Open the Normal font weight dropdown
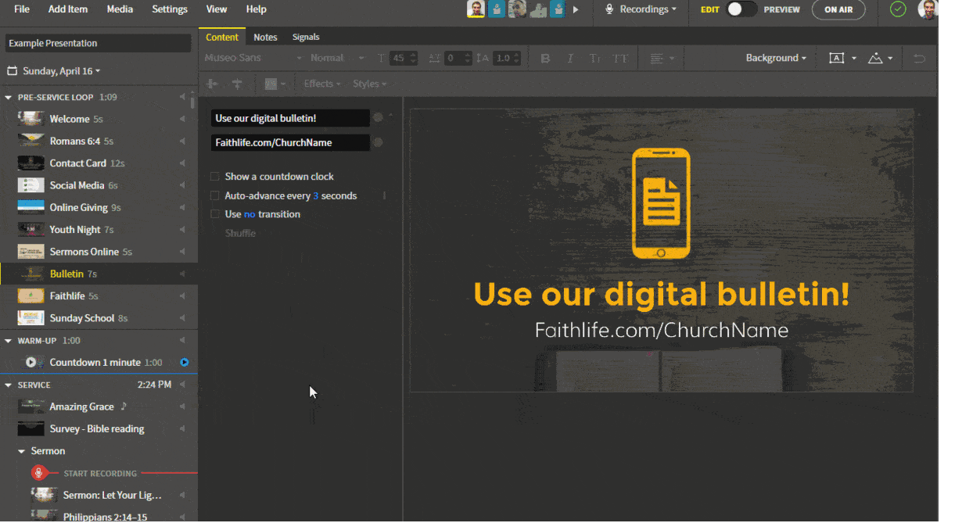Viewport: 980px width, 523px height. 337,58
